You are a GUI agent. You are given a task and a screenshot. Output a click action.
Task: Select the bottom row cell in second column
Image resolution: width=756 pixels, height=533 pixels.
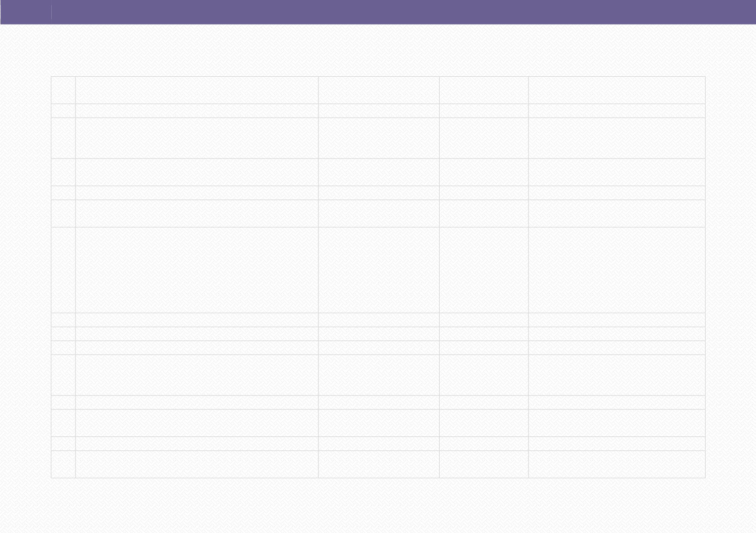197,464
